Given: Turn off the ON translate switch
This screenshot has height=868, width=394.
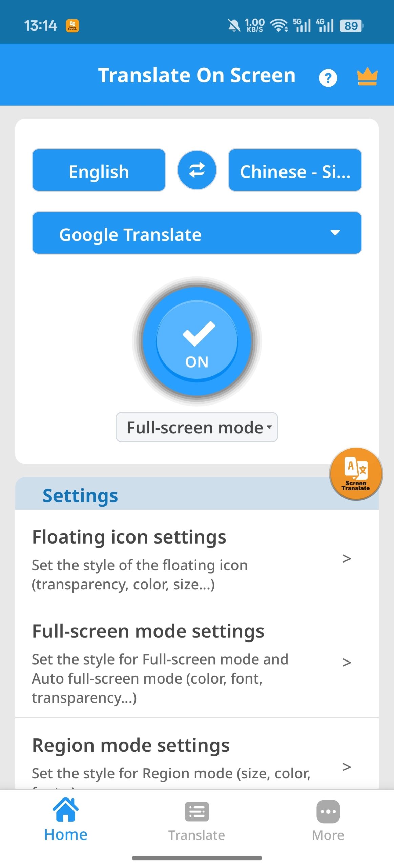Looking at the screenshot, I should tap(197, 341).
